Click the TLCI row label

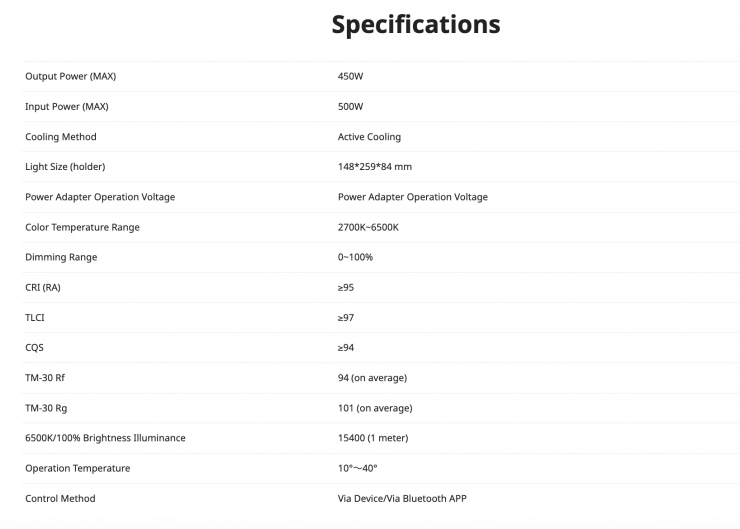(x=35, y=317)
